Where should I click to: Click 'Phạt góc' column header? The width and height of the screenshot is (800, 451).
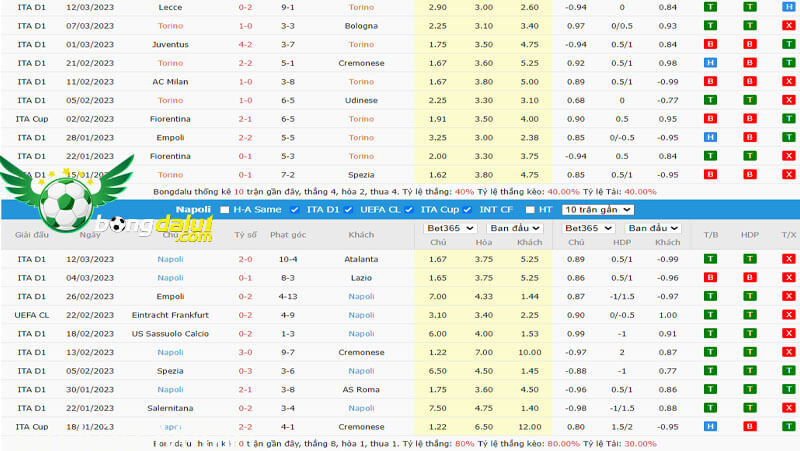[x=288, y=235]
